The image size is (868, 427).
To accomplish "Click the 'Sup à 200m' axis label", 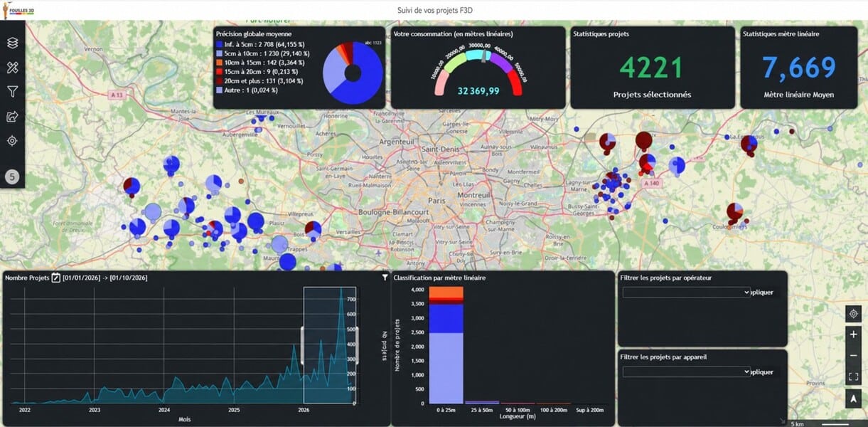I will pyautogui.click(x=589, y=410).
